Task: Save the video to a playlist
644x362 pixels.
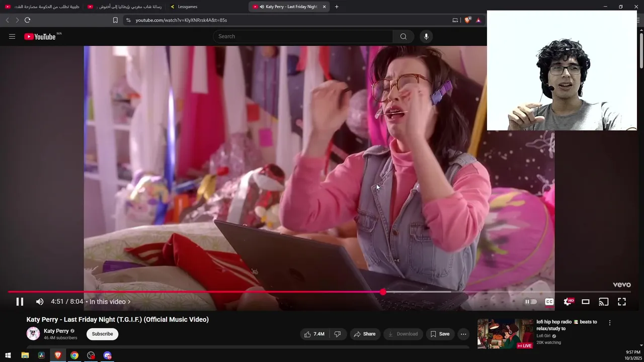Action: 439,334
